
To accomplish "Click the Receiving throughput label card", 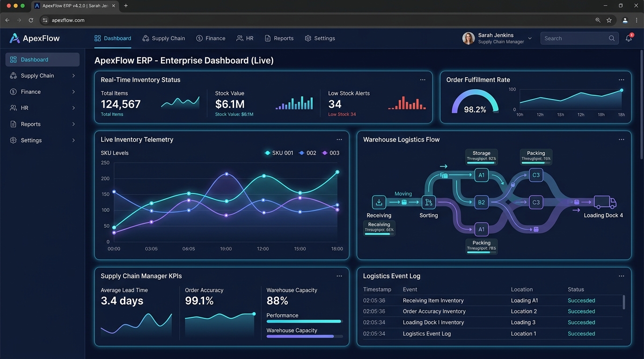I will [x=379, y=228].
